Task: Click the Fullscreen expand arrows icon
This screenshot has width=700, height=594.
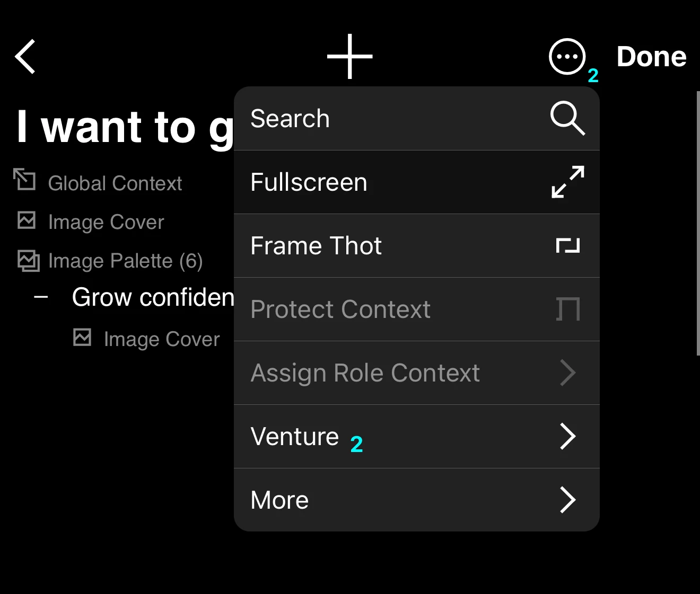Action: point(567,182)
